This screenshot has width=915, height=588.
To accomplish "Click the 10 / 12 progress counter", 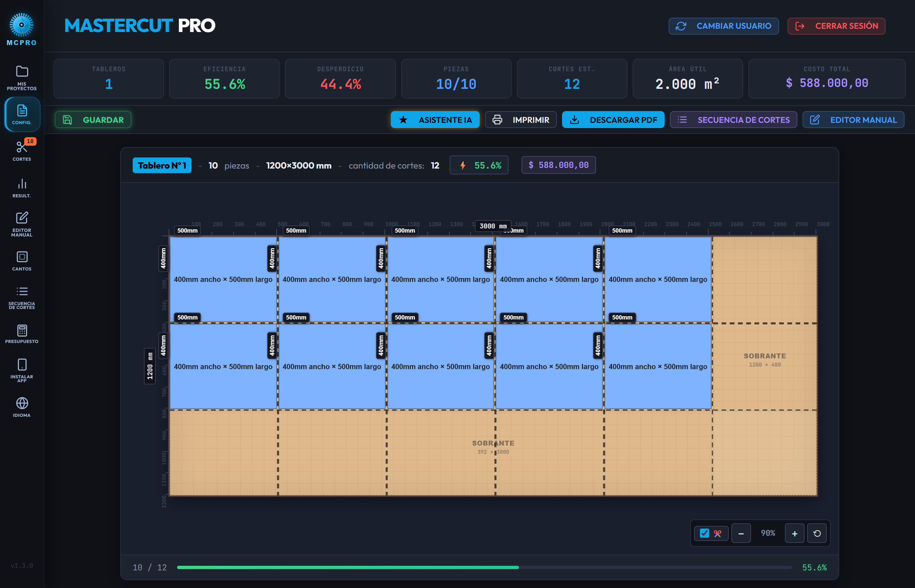I will coord(150,567).
